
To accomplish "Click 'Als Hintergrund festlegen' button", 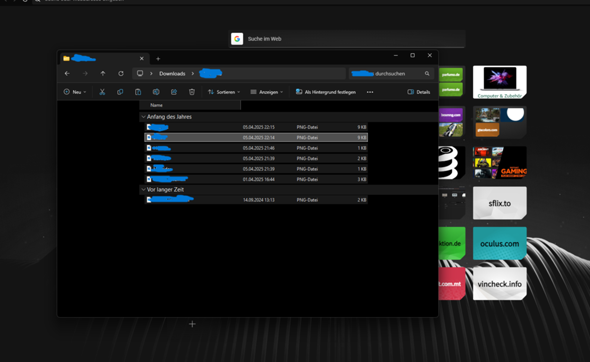I will coord(326,92).
